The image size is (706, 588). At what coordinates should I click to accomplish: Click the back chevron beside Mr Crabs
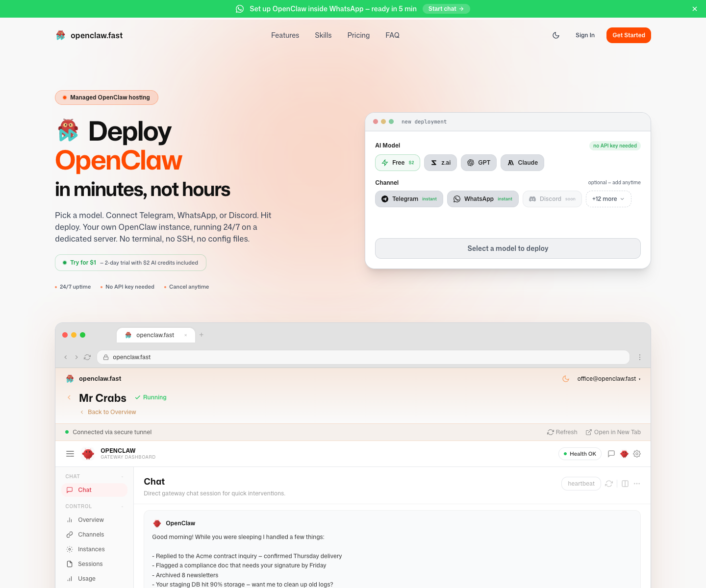click(x=69, y=397)
